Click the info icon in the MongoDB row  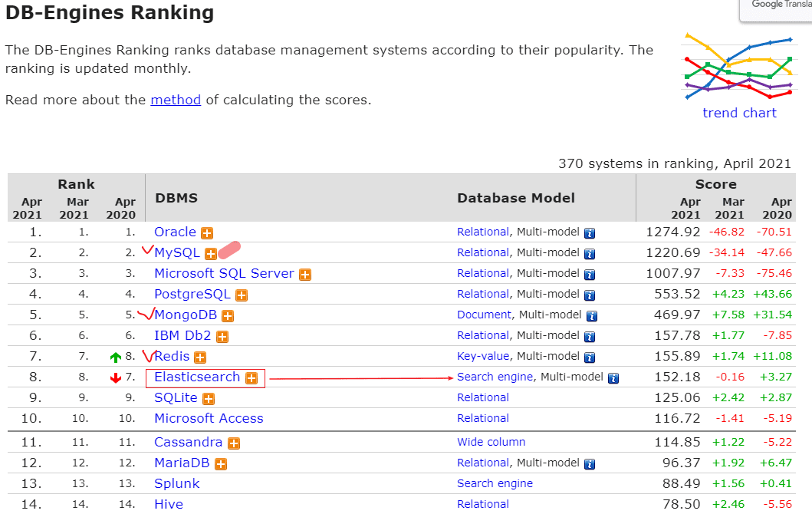[x=591, y=315]
